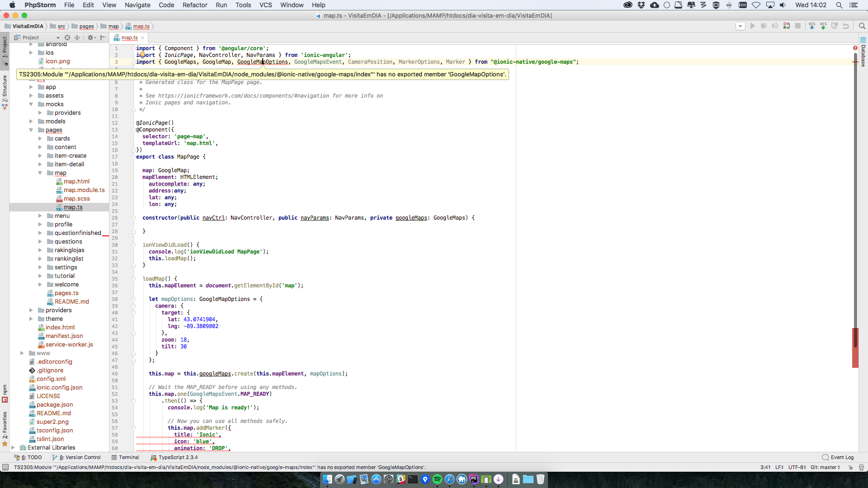The height and width of the screenshot is (488, 868).
Task: Open the VCS menu
Action: click(x=266, y=5)
